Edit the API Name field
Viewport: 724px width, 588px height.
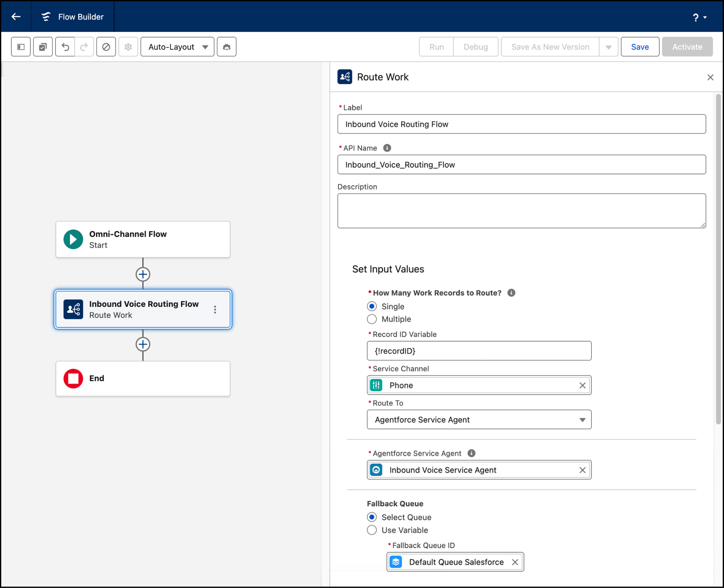(x=521, y=164)
